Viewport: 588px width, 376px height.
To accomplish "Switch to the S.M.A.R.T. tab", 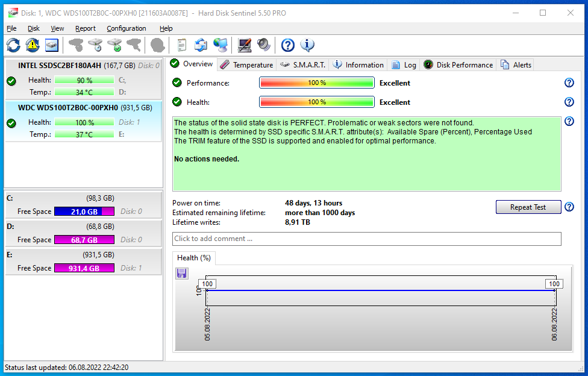I will (303, 65).
